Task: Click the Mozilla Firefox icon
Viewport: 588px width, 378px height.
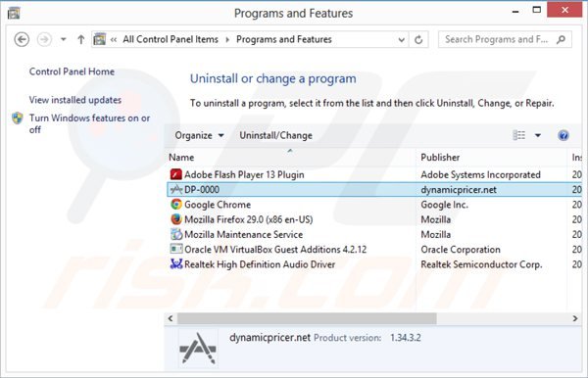Action: (175, 219)
